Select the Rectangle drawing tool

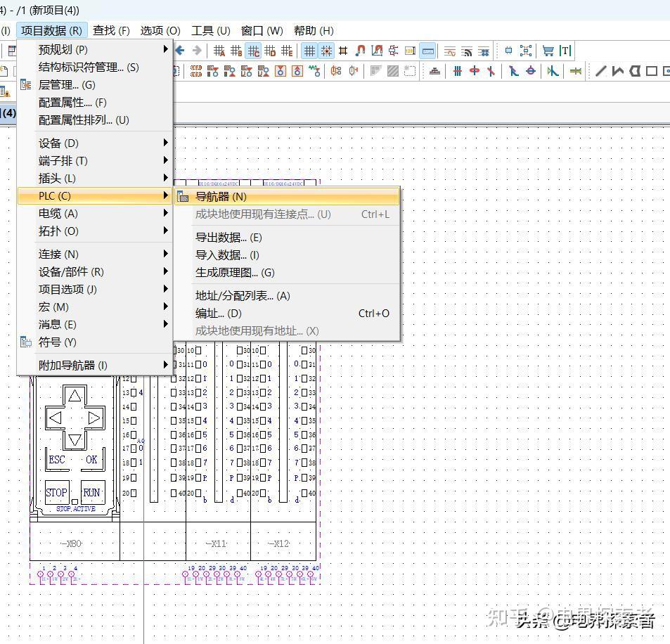[x=652, y=70]
